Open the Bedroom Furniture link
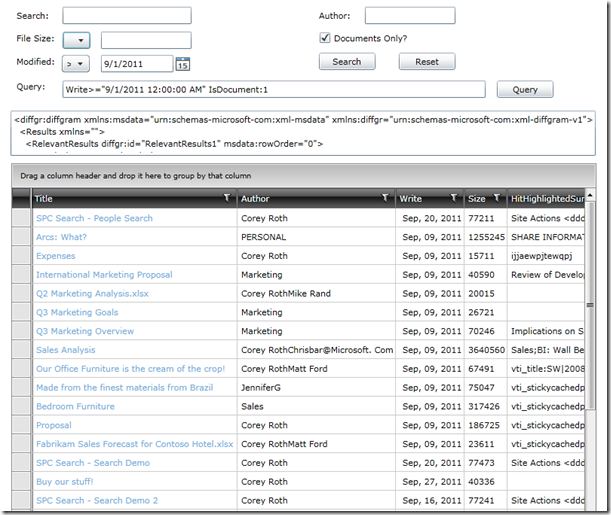Image resolution: width=611 pixels, height=515 pixels. click(75, 406)
